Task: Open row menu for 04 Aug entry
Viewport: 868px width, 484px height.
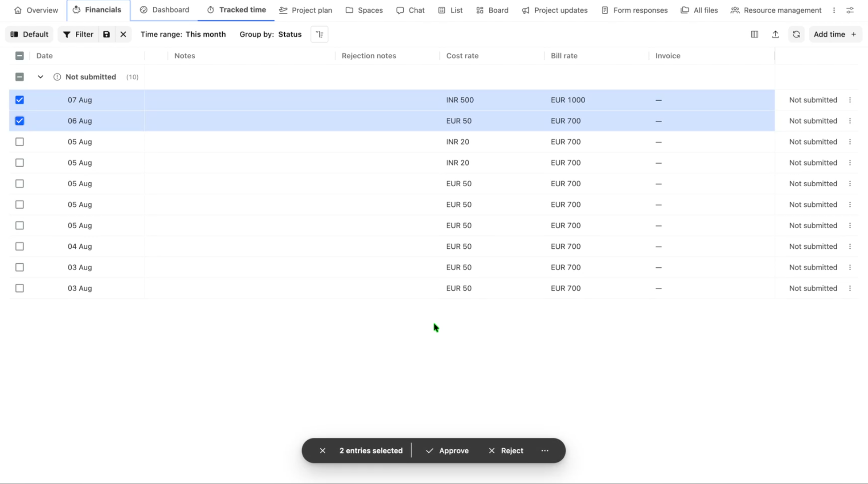Action: coord(850,246)
